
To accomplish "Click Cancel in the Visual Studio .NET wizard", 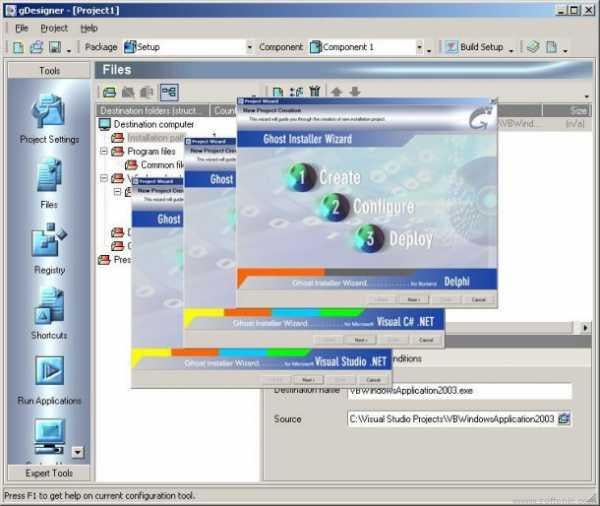I will pos(373,380).
